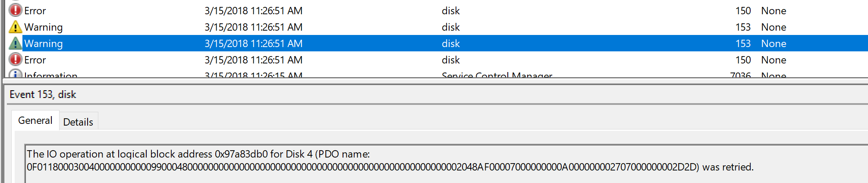Click the error icon below the highlighted Warning row

[16, 59]
